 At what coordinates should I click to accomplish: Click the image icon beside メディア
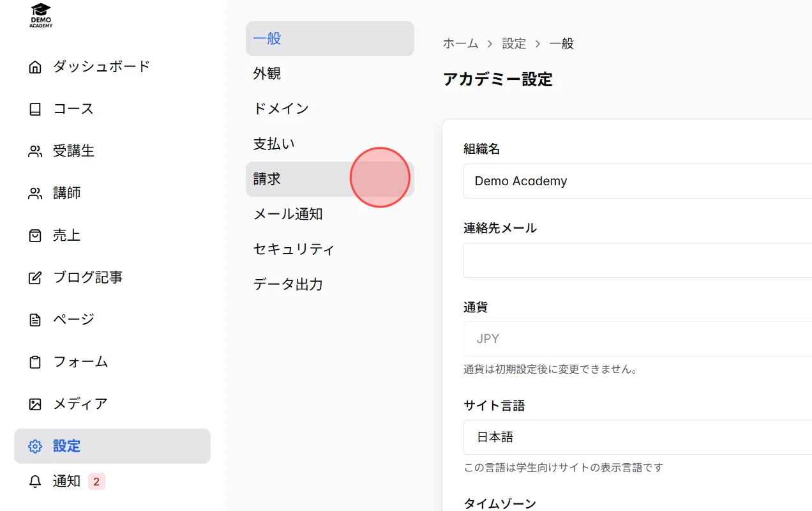pyautogui.click(x=35, y=404)
